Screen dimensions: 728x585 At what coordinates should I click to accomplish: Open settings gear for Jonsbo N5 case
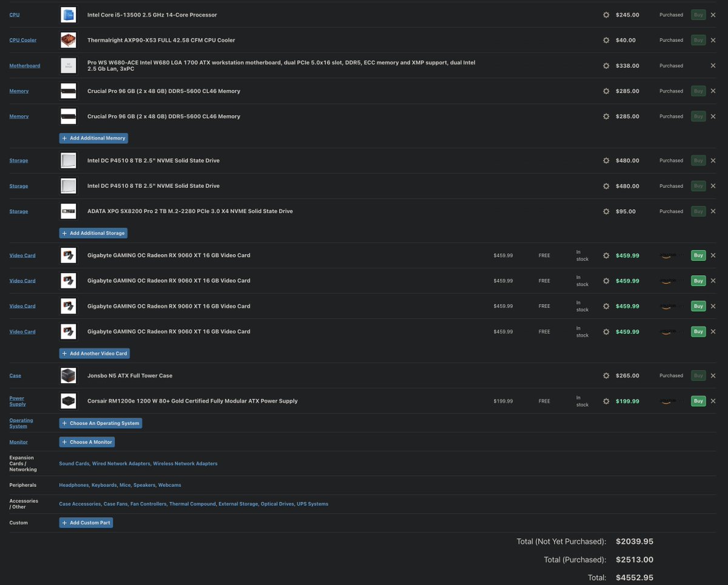point(605,376)
